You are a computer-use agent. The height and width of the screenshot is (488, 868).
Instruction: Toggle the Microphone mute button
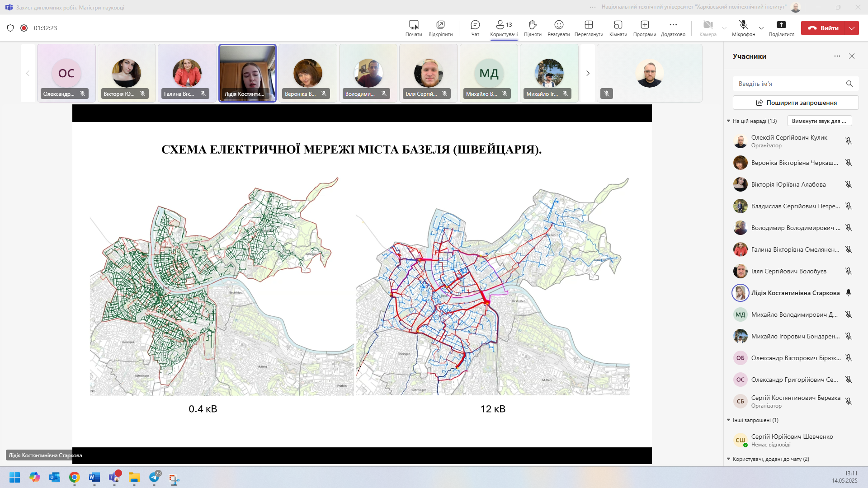743,25
